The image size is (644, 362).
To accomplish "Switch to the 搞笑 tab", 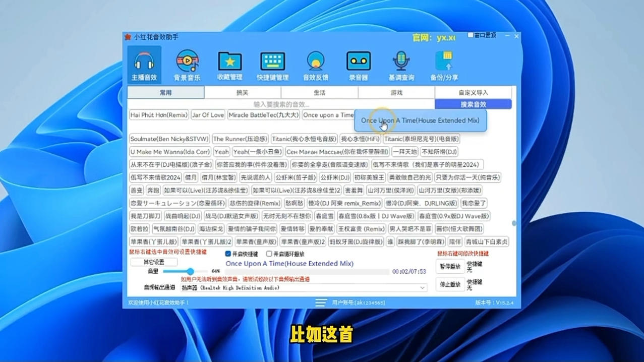I will [x=243, y=93].
